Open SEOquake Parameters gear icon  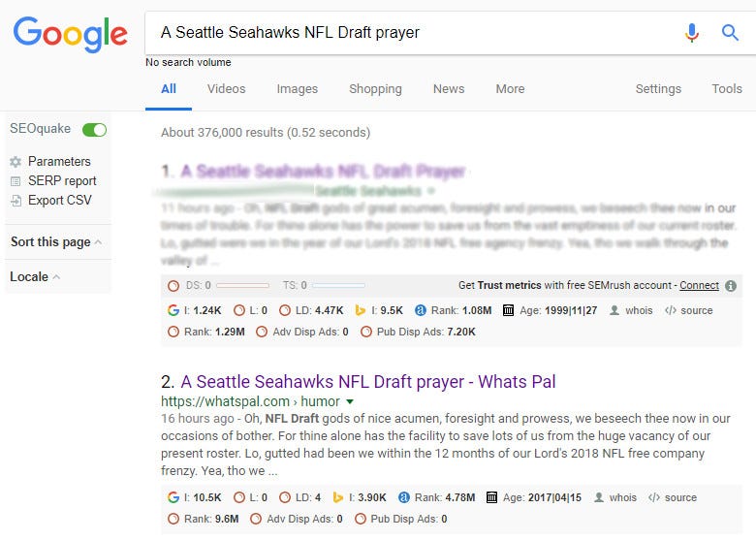[16, 162]
